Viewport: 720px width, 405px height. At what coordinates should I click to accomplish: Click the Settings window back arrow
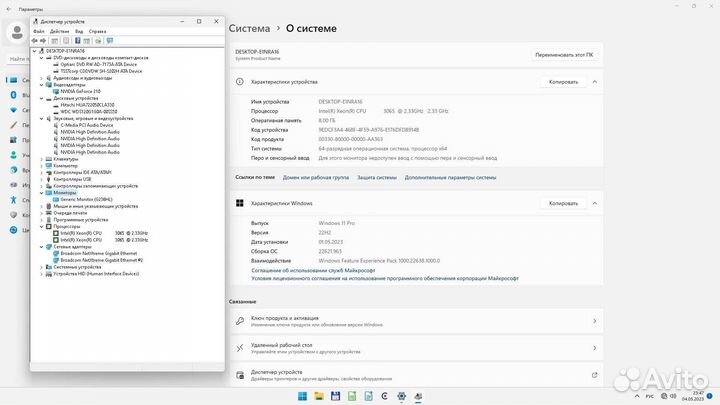pos(8,9)
